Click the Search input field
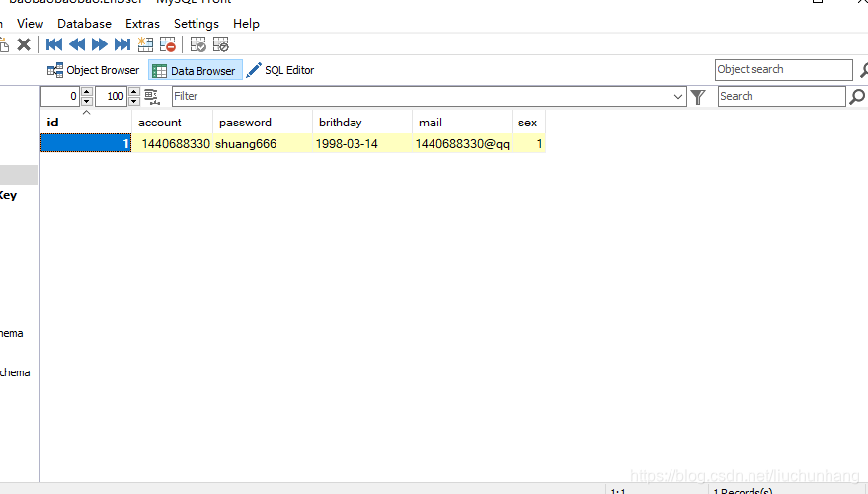Screen dimensions: 868x494 (782, 97)
